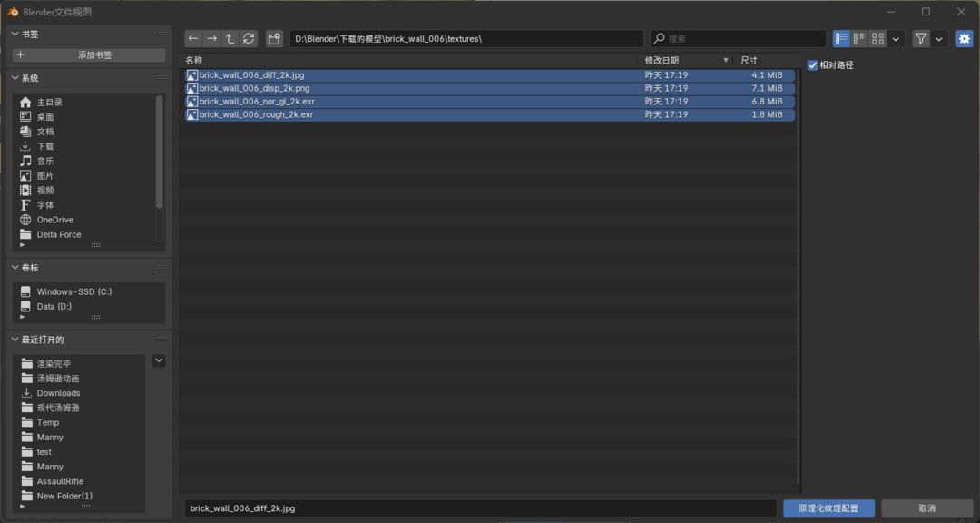Switch to thumbnail display mode
This screenshot has width=980, height=523.
877,39
